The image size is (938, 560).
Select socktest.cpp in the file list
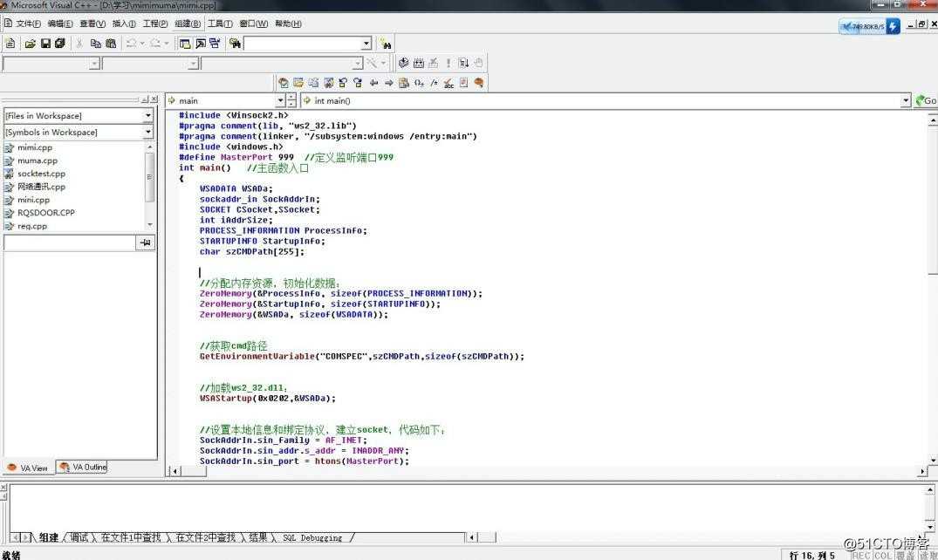(x=41, y=174)
